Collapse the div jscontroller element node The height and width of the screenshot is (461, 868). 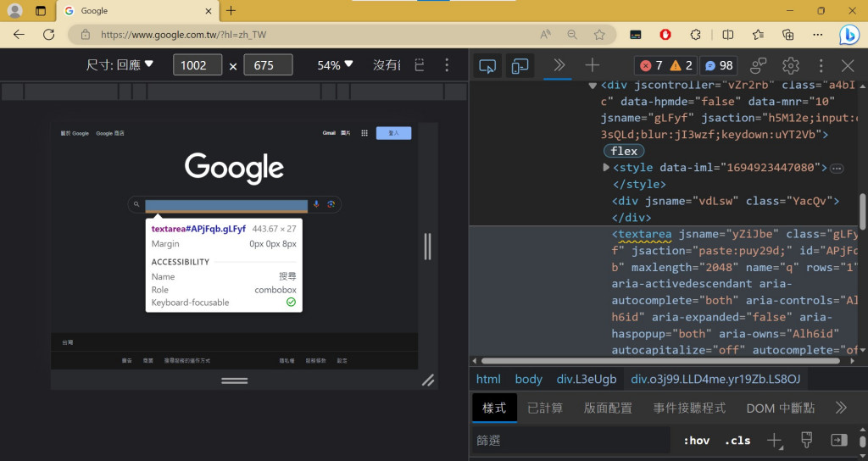[x=593, y=86]
